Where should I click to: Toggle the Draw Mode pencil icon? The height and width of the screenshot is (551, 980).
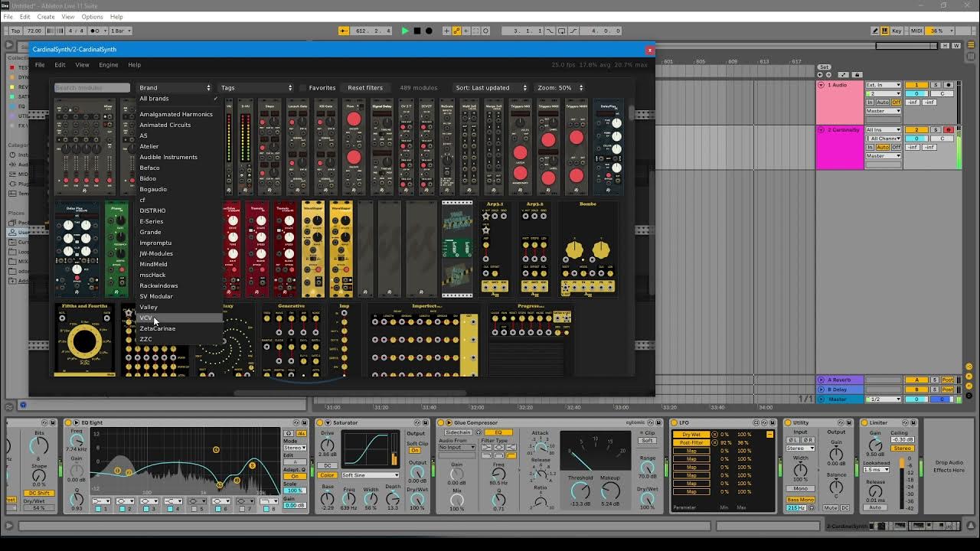(x=875, y=31)
